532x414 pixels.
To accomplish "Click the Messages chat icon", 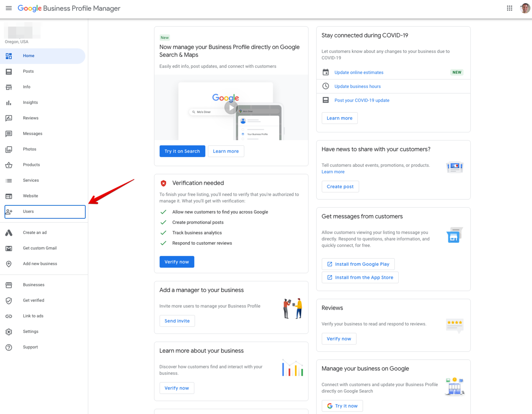I will click(x=9, y=134).
